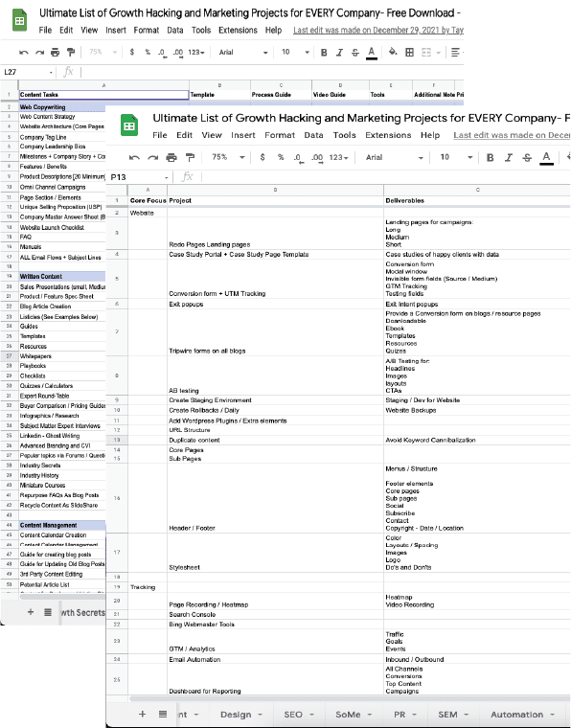Switch to the SoMe sheet tab

(x=354, y=715)
